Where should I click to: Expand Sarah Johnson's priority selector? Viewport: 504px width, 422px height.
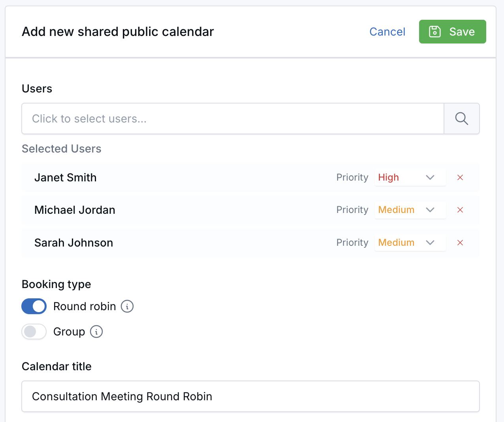(x=430, y=243)
